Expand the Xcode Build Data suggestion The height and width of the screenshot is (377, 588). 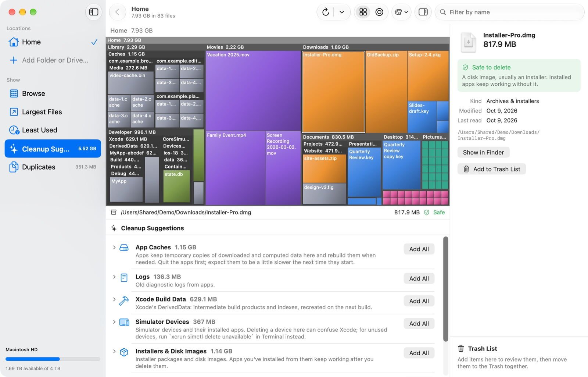[114, 299]
